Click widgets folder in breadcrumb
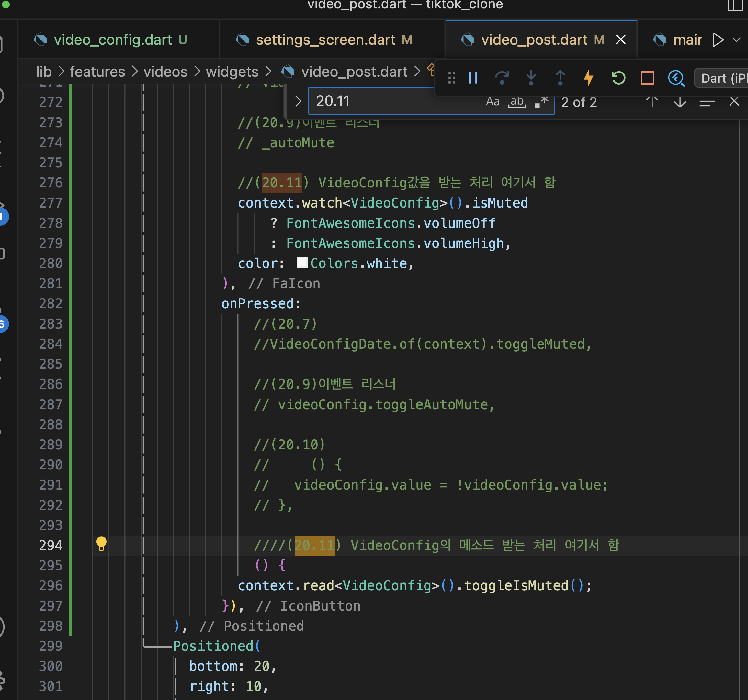The image size is (748, 700). click(x=232, y=72)
